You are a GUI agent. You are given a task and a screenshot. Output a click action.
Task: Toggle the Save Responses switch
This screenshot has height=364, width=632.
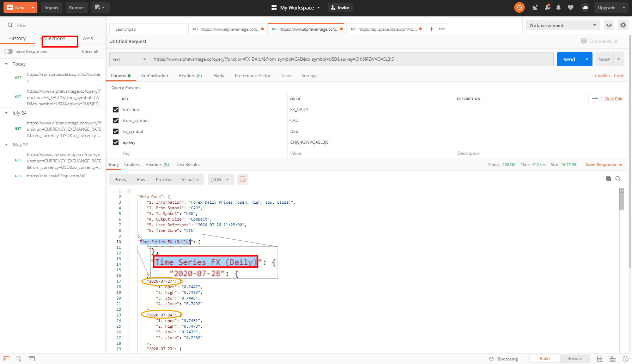click(9, 51)
